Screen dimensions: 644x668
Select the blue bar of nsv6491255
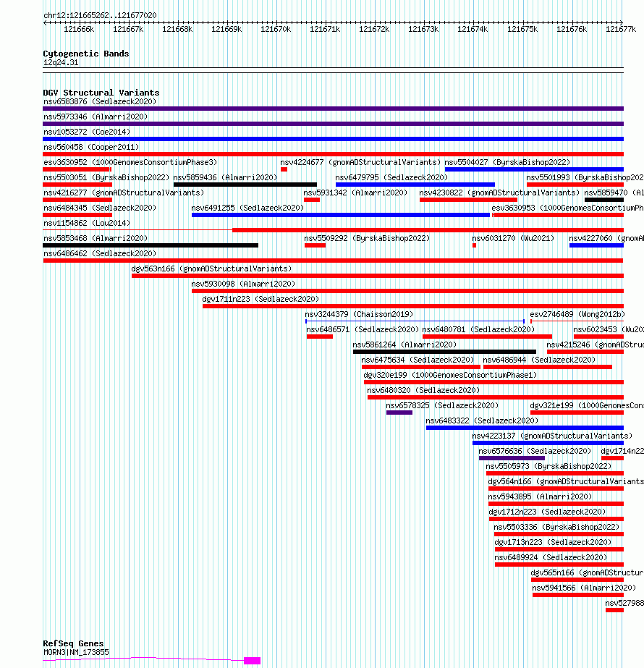coord(341,215)
